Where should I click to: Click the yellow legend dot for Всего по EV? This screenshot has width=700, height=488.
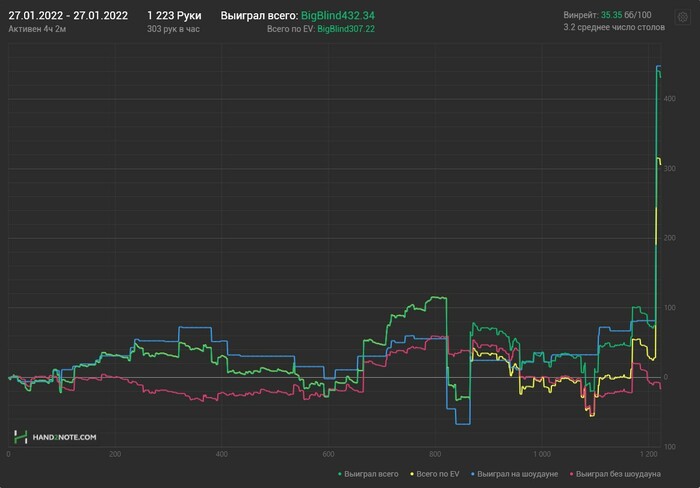412,474
